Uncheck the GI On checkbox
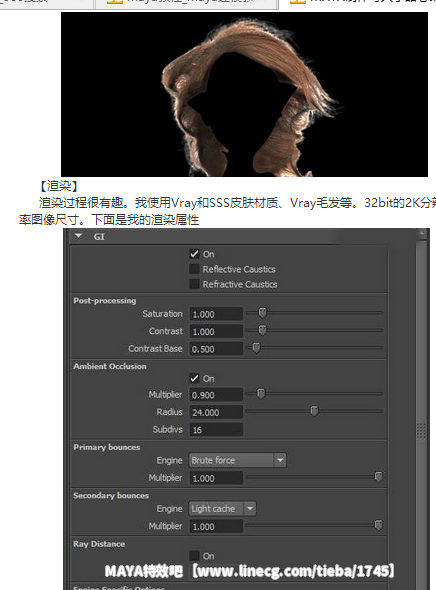Screen dimensions: 436x590 [x=194, y=254]
